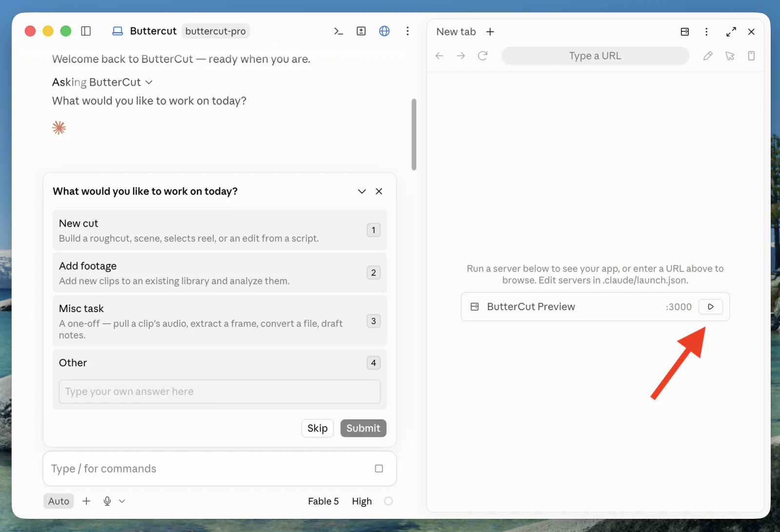The image size is (780, 532).
Task: Go back in the browser pane
Action: pos(439,56)
